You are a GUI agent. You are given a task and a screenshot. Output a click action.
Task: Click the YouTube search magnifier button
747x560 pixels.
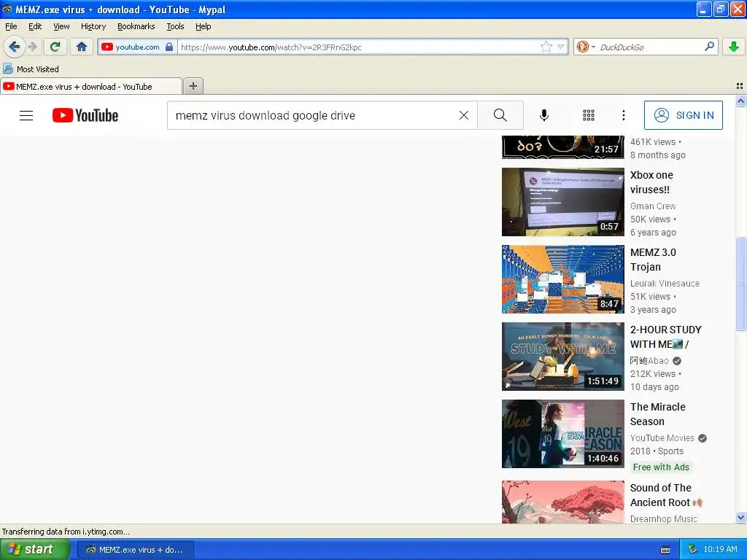coord(500,115)
